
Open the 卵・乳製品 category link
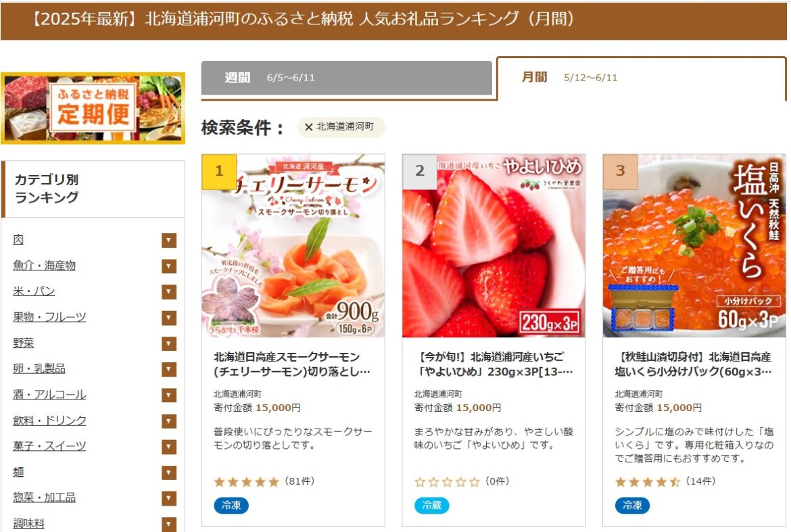[39, 368]
